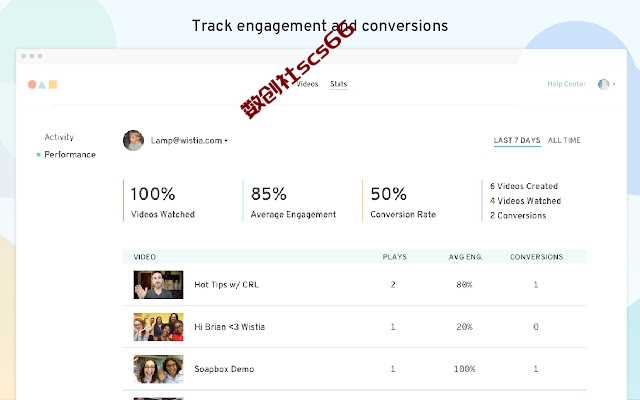Switch filter to All Time

pyautogui.click(x=564, y=140)
